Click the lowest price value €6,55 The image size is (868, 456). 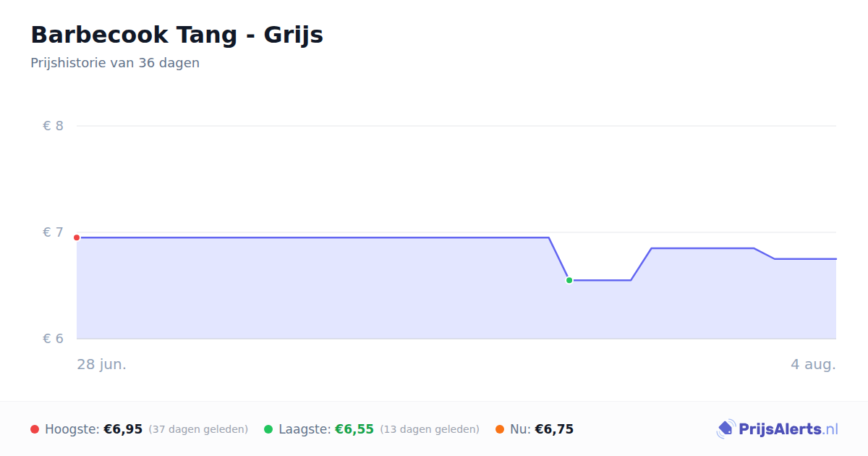[x=354, y=429]
